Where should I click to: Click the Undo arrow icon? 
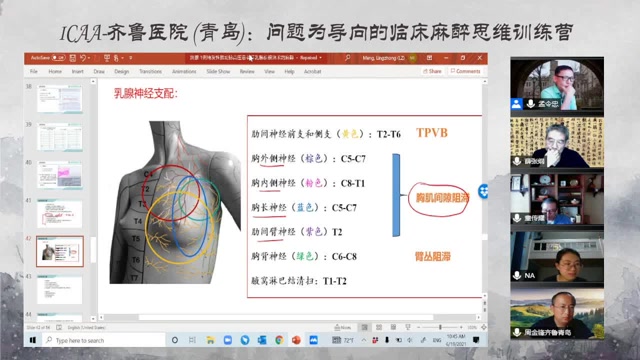(83, 58)
